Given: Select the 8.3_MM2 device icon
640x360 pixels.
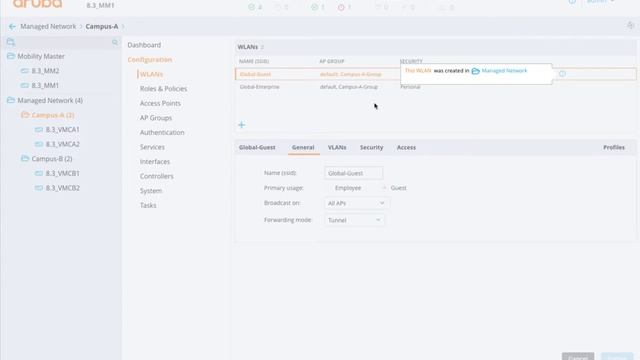Looking at the screenshot, I should click(25, 71).
